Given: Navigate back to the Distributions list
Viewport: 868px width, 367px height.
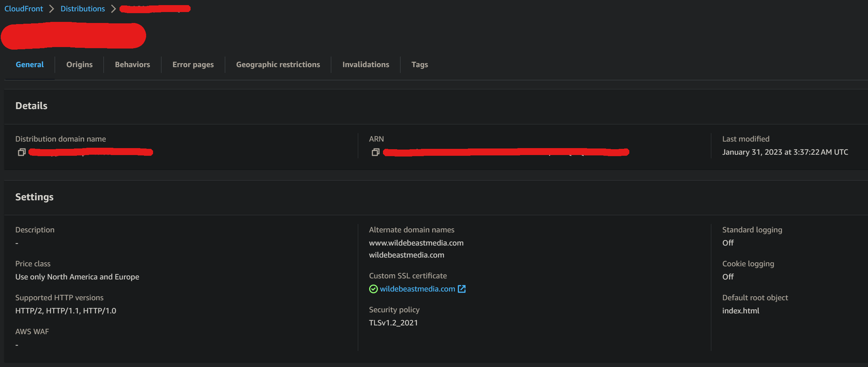Looking at the screenshot, I should (82, 9).
